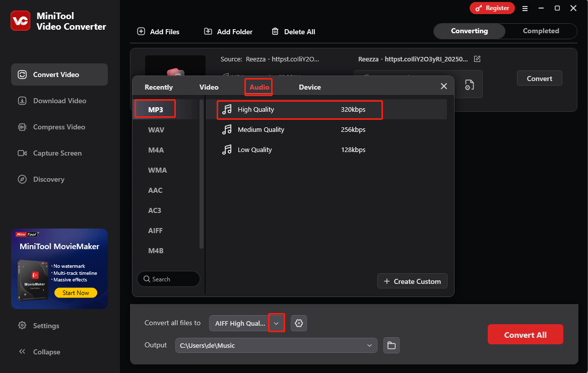Click the Register button
Screen dimensions: 588x373
pyautogui.click(x=492, y=8)
